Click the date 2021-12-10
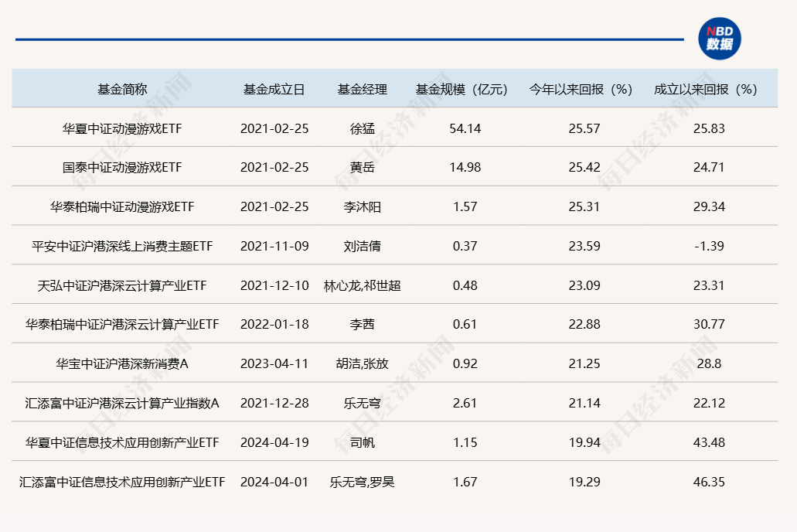Image resolution: width=797 pixels, height=532 pixels. pyautogui.click(x=274, y=286)
